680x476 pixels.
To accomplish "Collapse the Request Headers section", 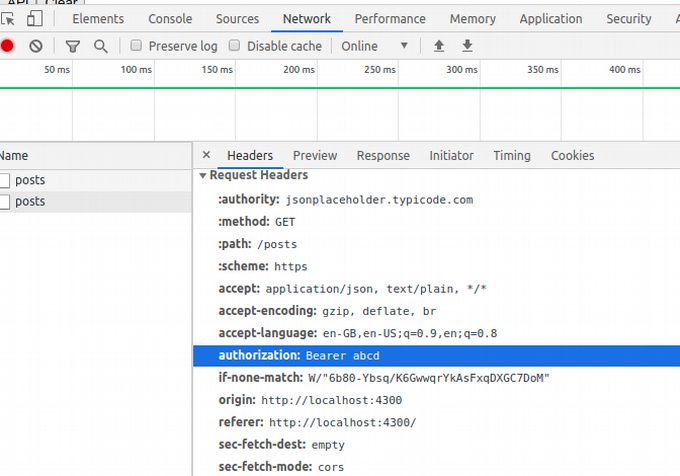I will (203, 176).
